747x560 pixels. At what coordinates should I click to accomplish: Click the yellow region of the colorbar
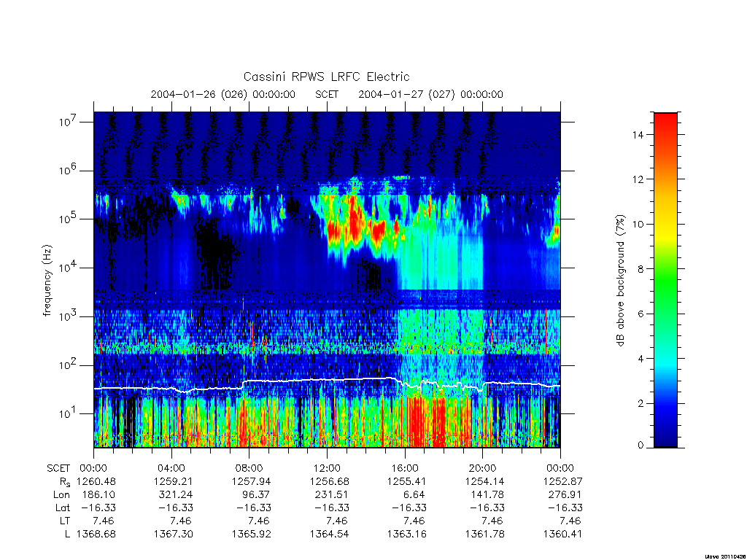click(x=665, y=233)
